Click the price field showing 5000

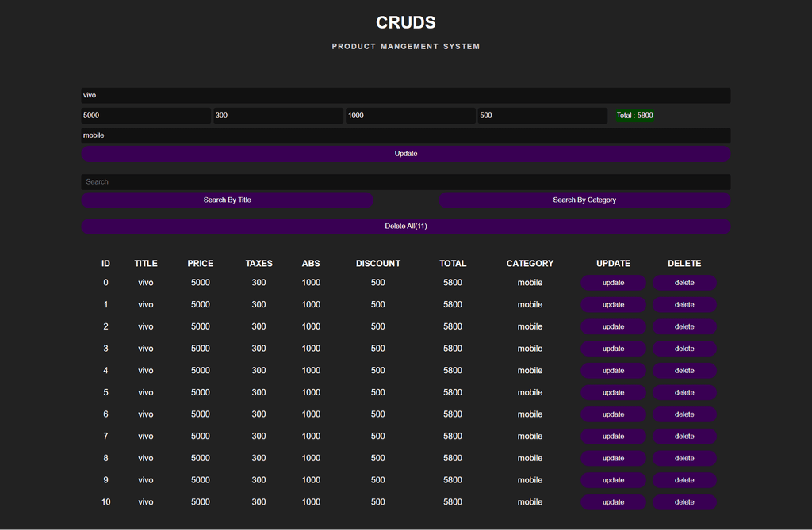pyautogui.click(x=146, y=116)
